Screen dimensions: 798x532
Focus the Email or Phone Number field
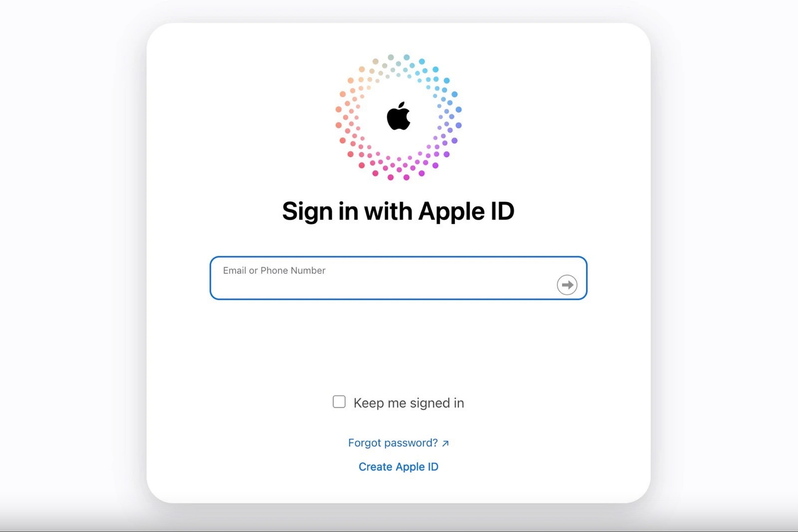point(398,278)
